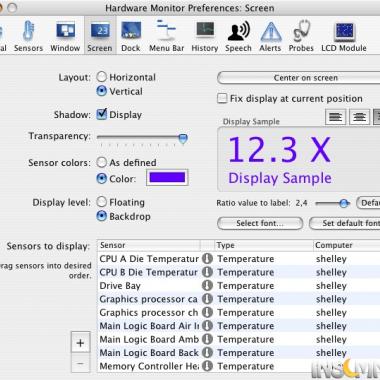Screen dimensions: 380x380
Task: Click the 12.3 X display sample preview
Action: [279, 149]
